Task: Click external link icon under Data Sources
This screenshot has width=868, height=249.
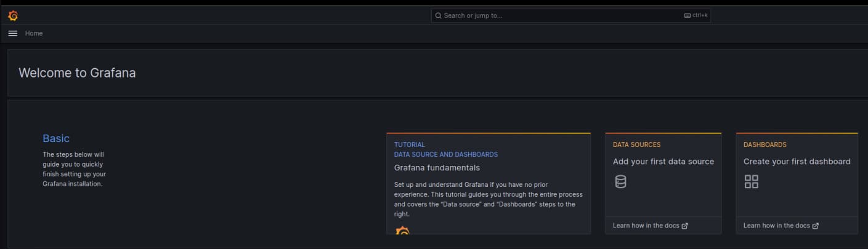Action: pos(685,226)
